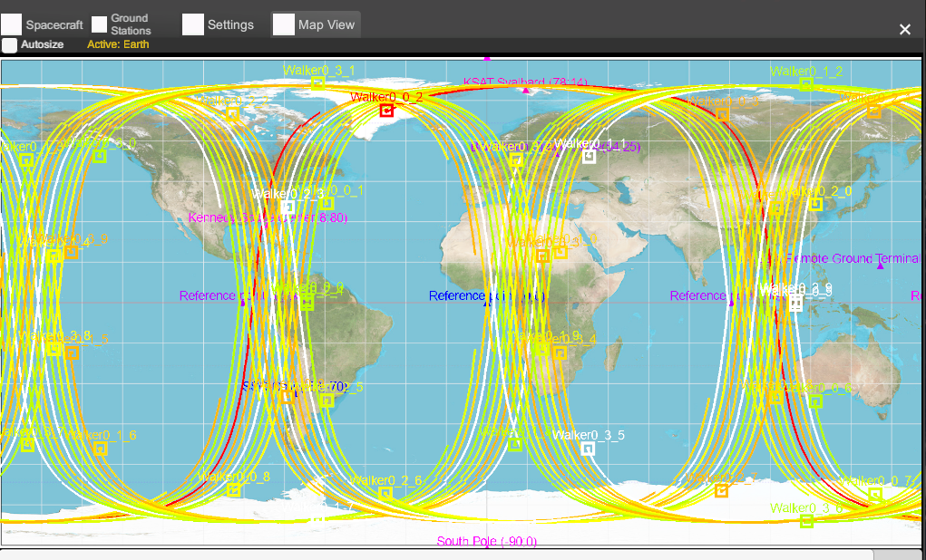Click the Active: Earth label
The height and width of the screenshot is (560, 926).
point(118,44)
